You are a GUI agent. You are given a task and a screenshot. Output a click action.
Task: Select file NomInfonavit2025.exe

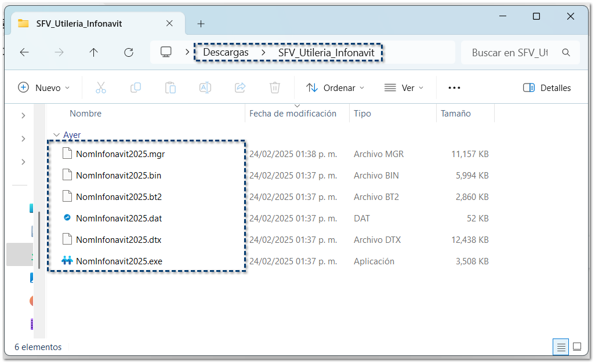(119, 261)
